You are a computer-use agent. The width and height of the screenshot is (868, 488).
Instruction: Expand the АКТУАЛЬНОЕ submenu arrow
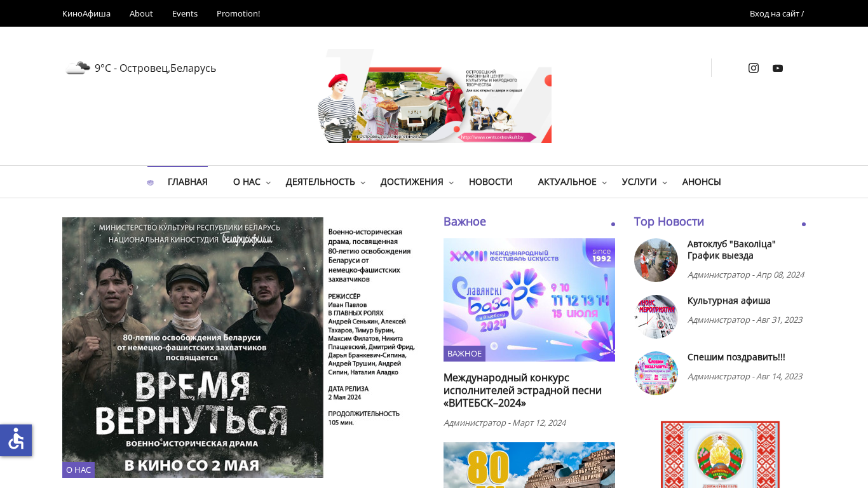point(604,183)
